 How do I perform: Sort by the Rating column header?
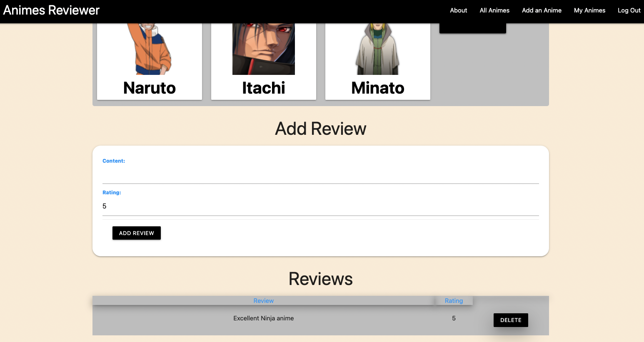click(x=454, y=300)
